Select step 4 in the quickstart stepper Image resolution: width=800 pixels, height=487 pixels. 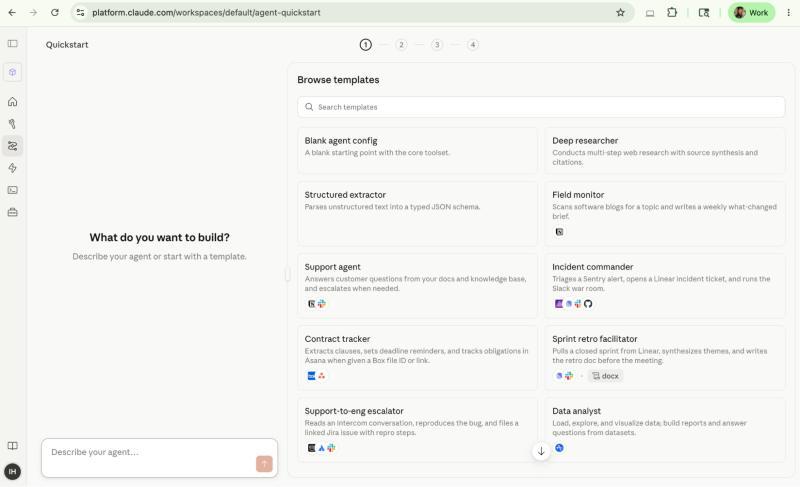click(473, 45)
